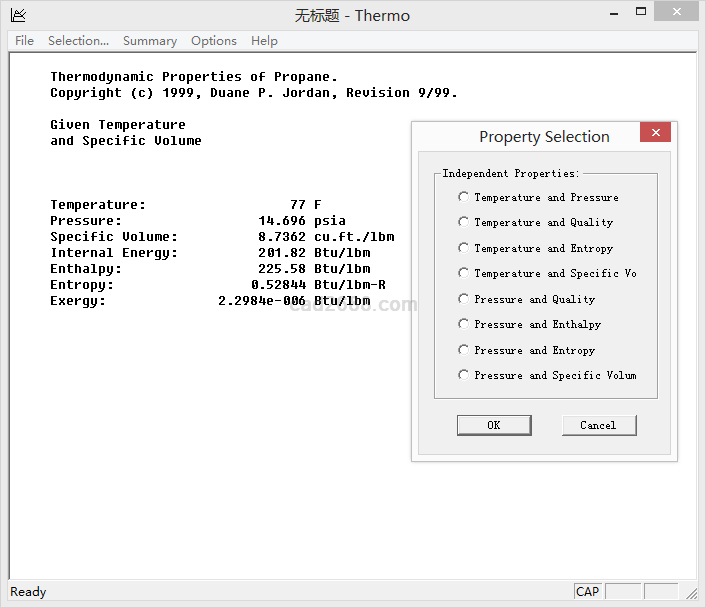Click the Thermo app icon in title bar
Image resolution: width=706 pixels, height=608 pixels.
pos(18,15)
